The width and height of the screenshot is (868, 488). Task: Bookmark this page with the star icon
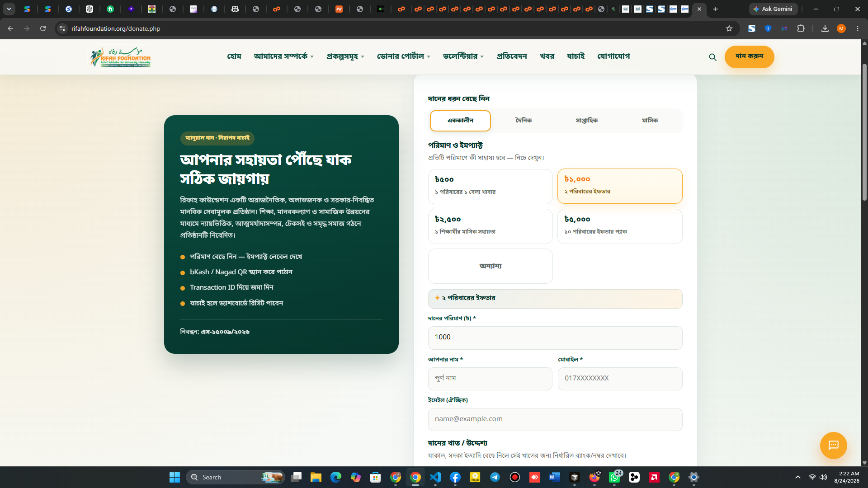(729, 28)
